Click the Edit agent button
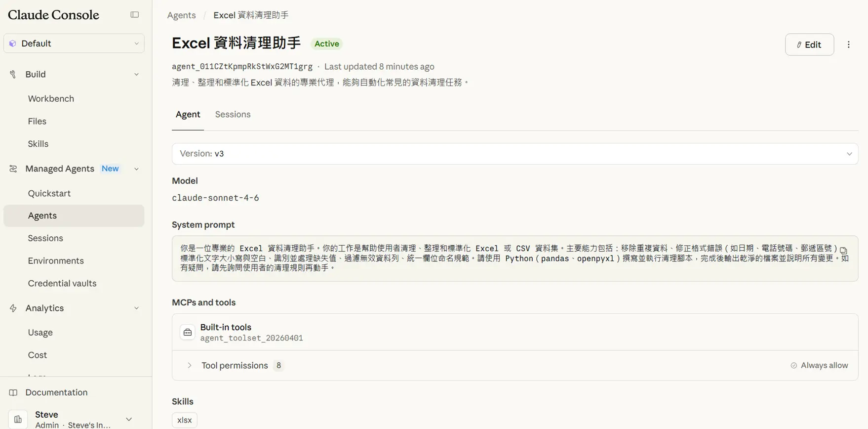 click(809, 44)
